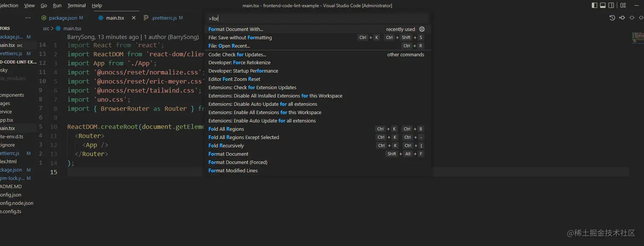The height and width of the screenshot is (246, 644).
Task: Select Editor Font Zoom Reset
Action: click(317, 79)
